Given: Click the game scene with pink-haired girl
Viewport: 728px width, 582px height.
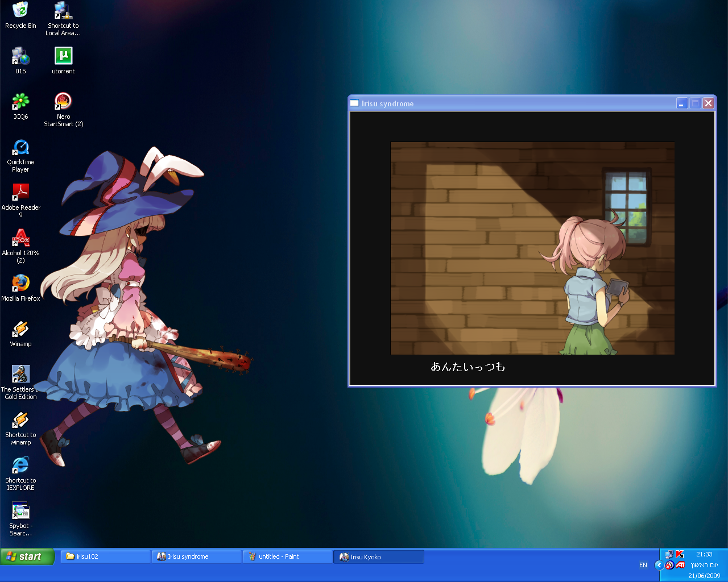Looking at the screenshot, I should (532, 248).
